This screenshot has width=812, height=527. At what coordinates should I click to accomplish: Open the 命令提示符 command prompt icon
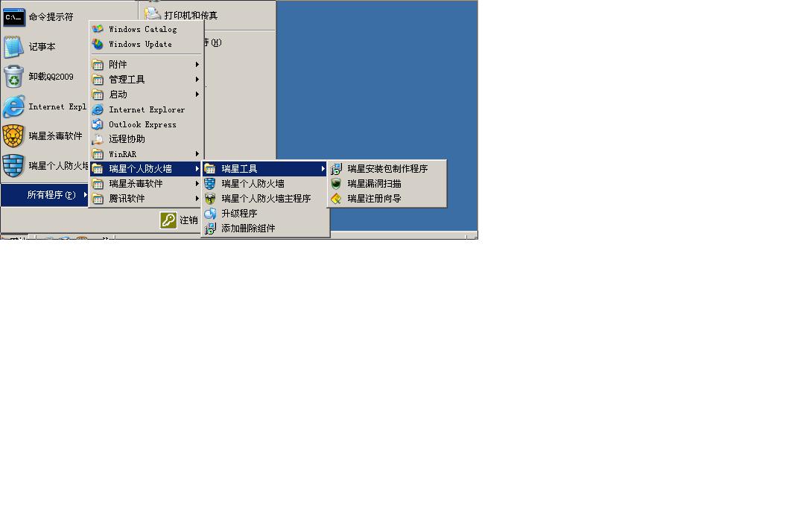coord(13,17)
